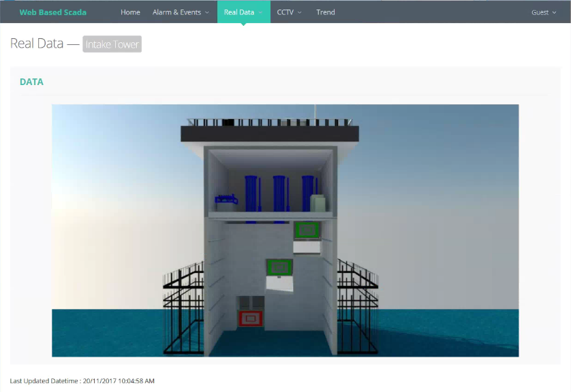Click the Intake Tower label badge
The height and width of the screenshot is (392, 571).
click(x=112, y=44)
